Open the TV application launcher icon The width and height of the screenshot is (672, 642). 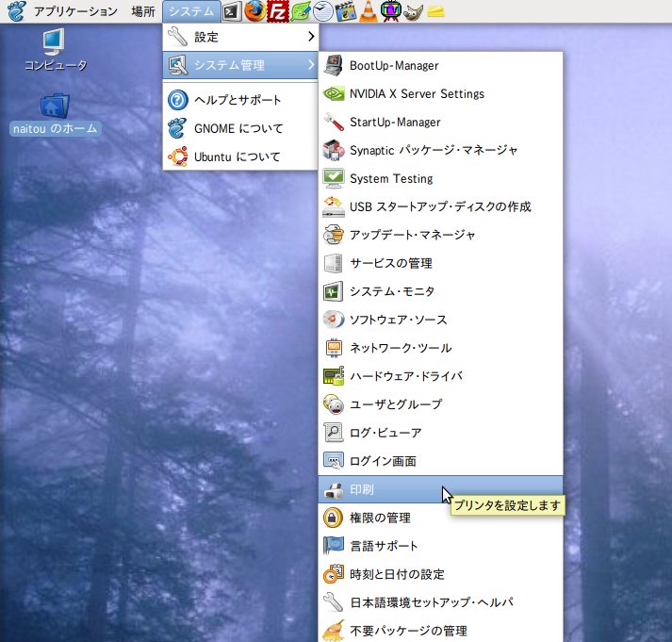coord(391,10)
